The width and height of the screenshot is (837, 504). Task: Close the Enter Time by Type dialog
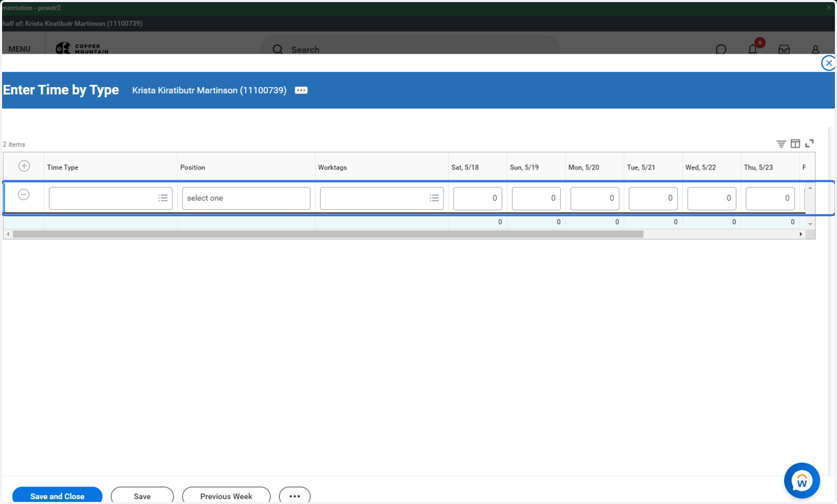click(x=829, y=63)
